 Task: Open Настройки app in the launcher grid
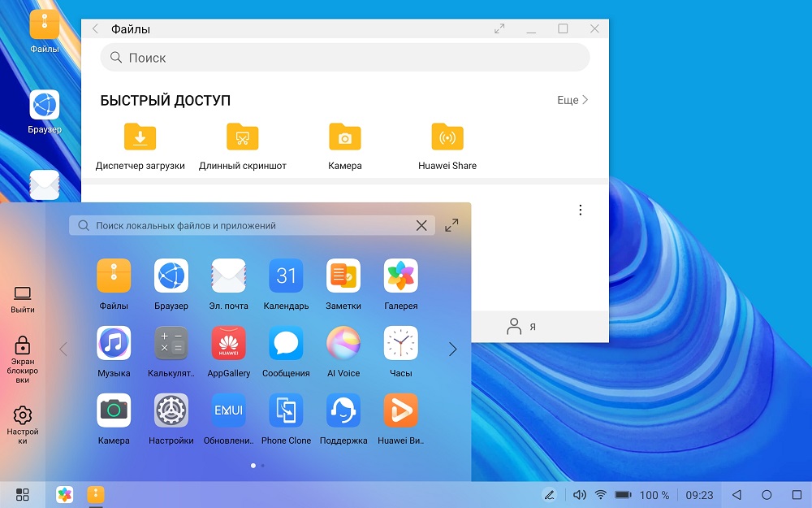[171, 410]
